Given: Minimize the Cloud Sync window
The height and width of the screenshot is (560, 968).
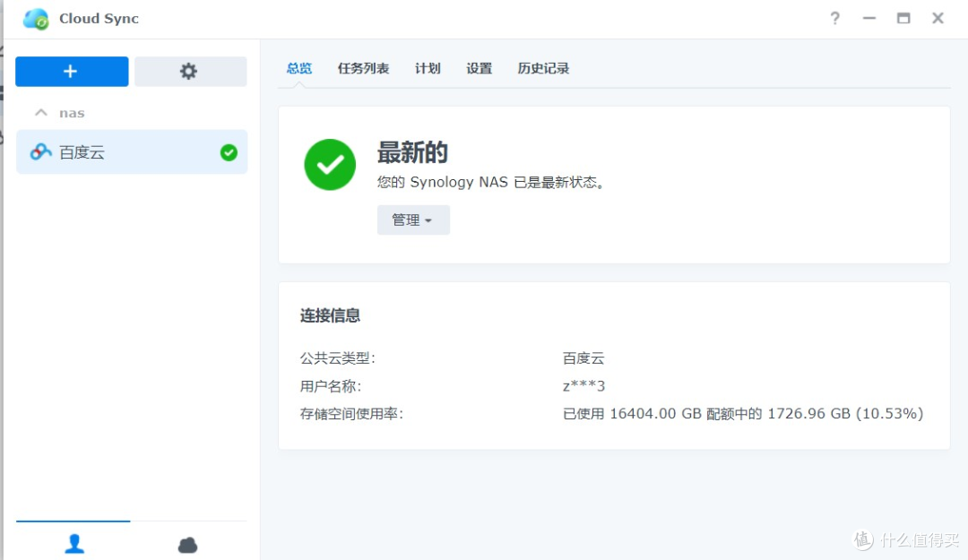Looking at the screenshot, I should [869, 19].
